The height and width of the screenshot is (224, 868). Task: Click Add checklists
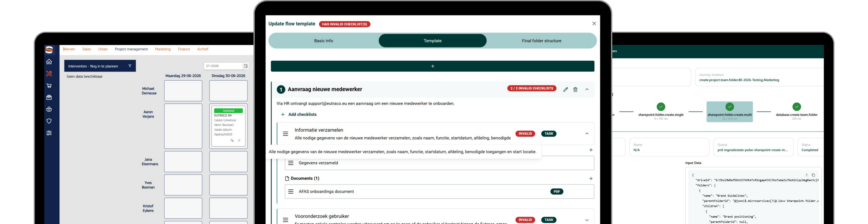[x=299, y=115]
